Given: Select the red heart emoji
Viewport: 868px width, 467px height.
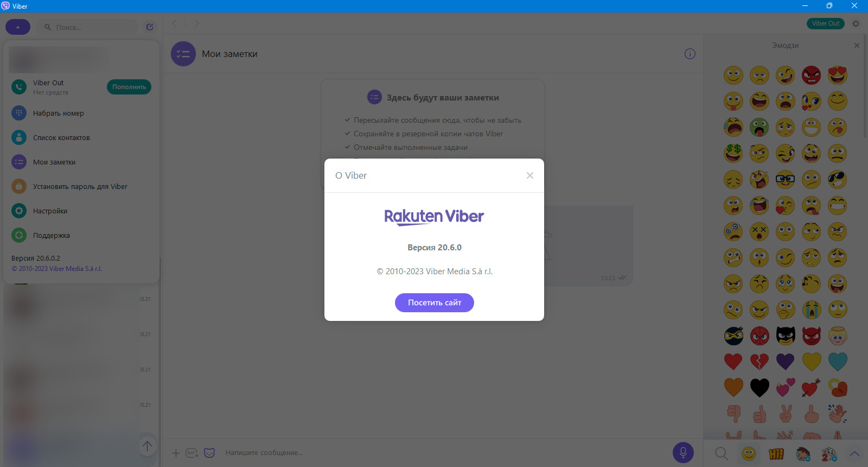Looking at the screenshot, I should pyautogui.click(x=733, y=361).
